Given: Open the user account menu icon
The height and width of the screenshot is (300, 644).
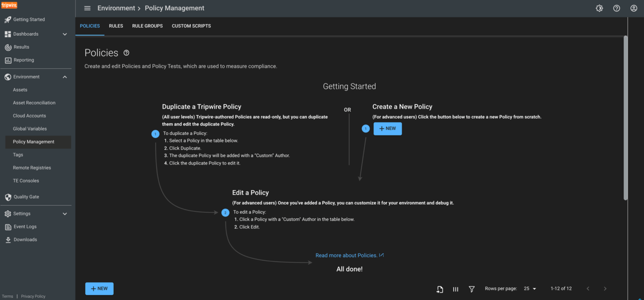Looking at the screenshot, I should 633,9.
